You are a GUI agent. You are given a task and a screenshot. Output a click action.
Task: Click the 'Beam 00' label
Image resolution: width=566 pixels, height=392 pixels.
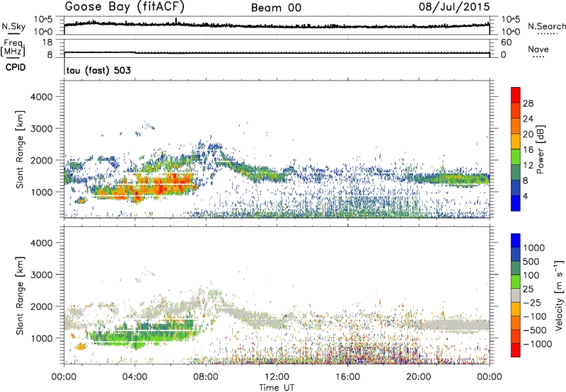coord(276,8)
